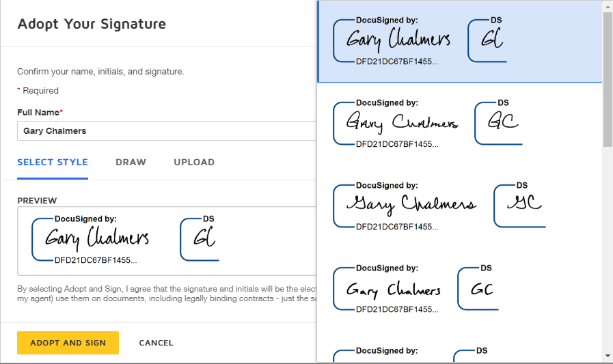Click 'Confirm your name, initials, and signature.' text

pos(100,72)
